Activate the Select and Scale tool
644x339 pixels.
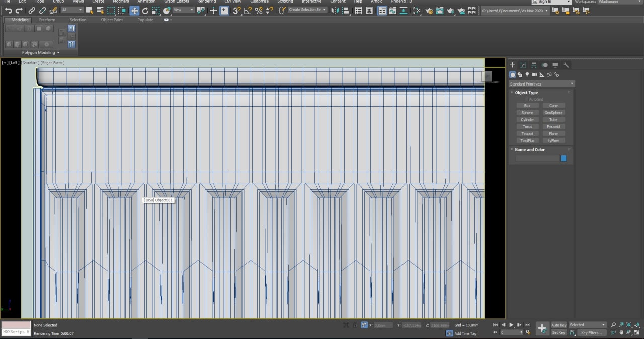pos(156,11)
